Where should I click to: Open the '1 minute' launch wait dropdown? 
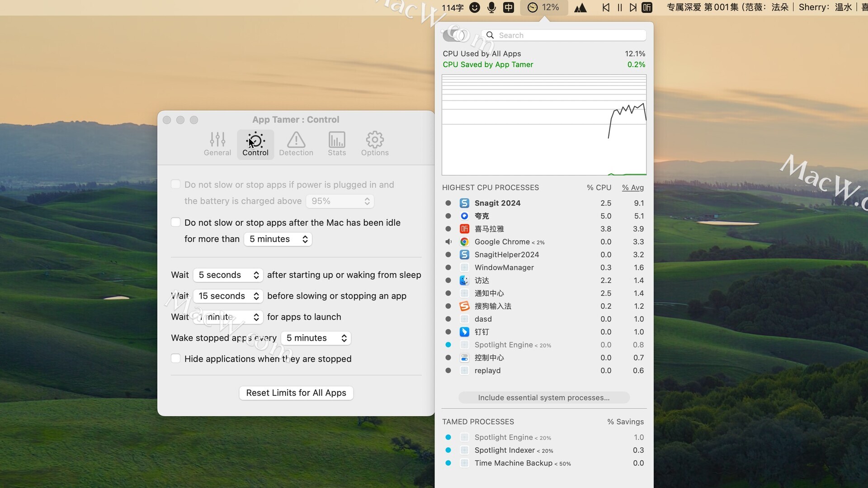228,317
